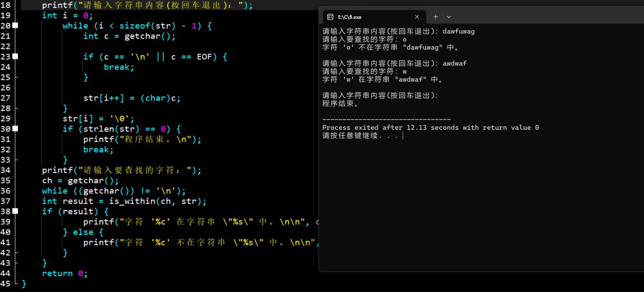
Task: Click the while getchar loop on line 36
Action: 114,191
